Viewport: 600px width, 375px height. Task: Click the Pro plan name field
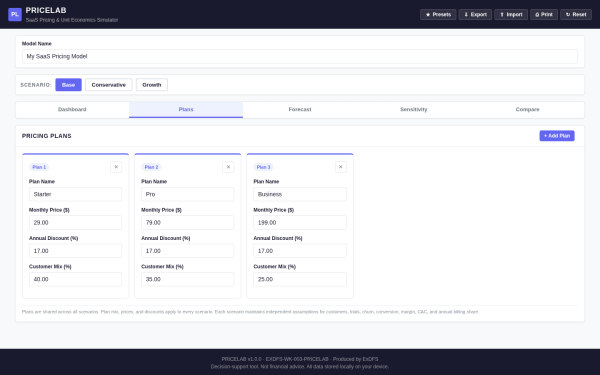[188, 194]
